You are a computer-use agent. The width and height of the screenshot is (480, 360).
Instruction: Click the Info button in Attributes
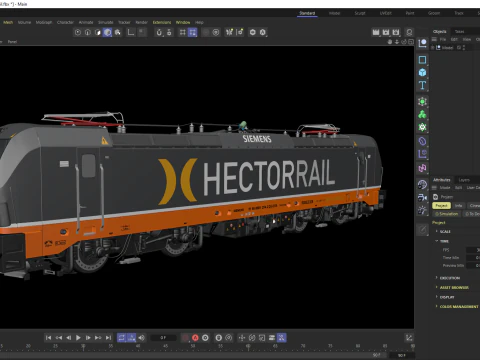(459, 206)
